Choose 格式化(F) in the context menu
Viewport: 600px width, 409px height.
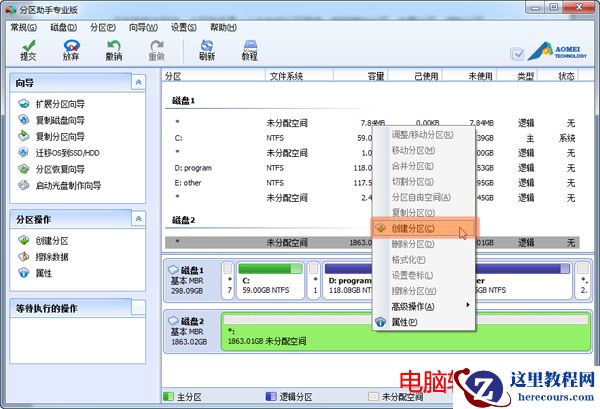pos(424,260)
